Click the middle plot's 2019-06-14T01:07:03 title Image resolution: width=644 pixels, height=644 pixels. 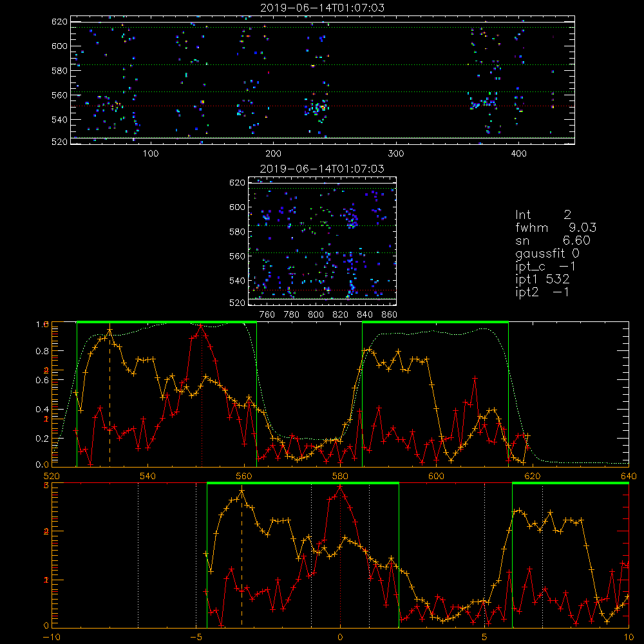[322, 169]
